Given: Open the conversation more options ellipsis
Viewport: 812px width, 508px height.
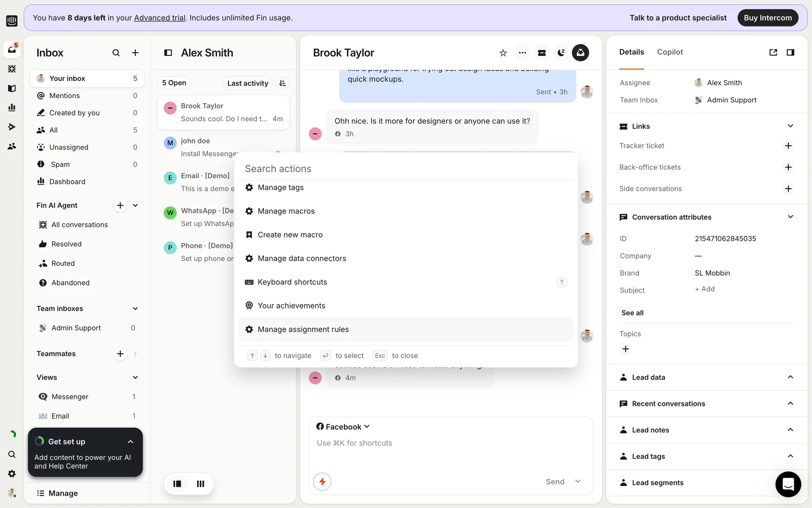Looking at the screenshot, I should 522,53.
